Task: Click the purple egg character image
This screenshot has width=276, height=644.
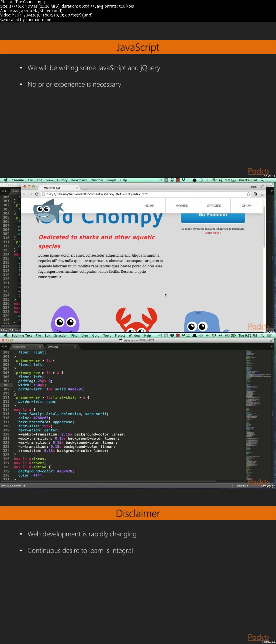Action: 65,319
